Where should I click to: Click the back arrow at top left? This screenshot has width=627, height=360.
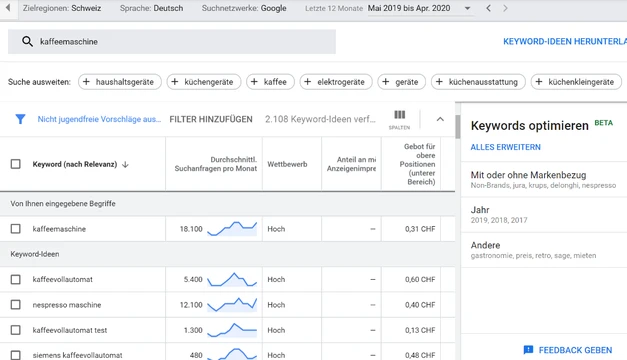coord(8,8)
